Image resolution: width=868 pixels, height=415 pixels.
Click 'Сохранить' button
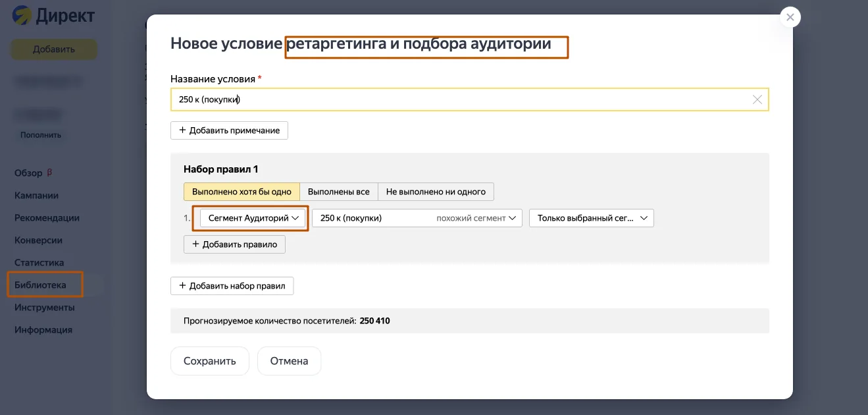click(x=210, y=361)
